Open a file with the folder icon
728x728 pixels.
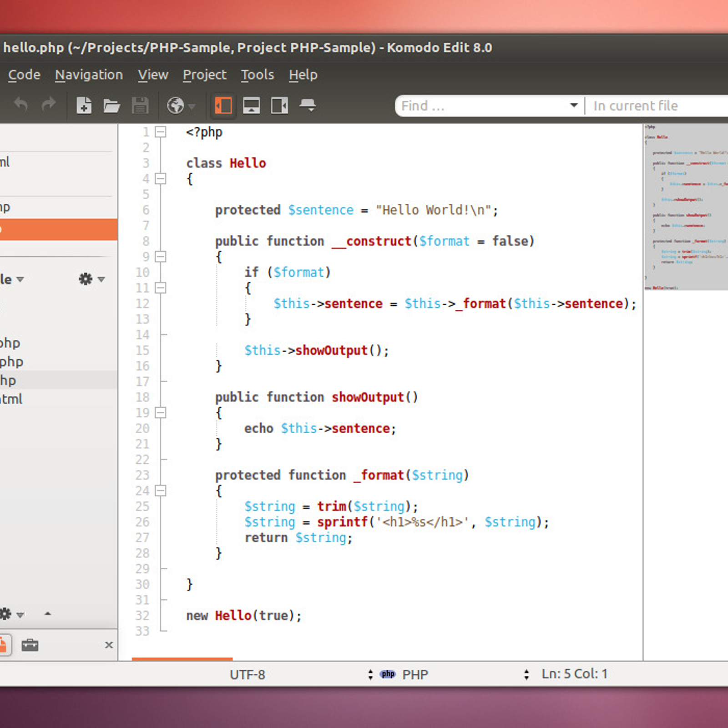[x=111, y=106]
